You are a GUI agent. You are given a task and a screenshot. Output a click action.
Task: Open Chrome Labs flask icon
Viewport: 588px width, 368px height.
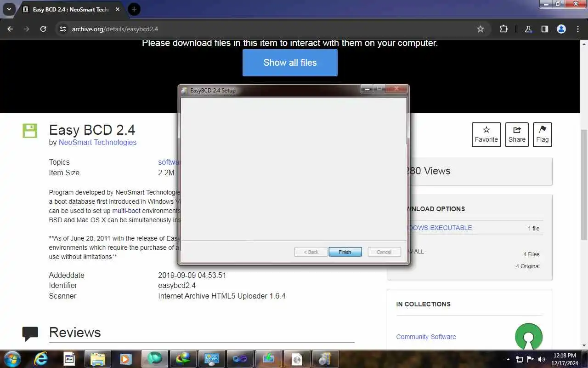tap(528, 29)
